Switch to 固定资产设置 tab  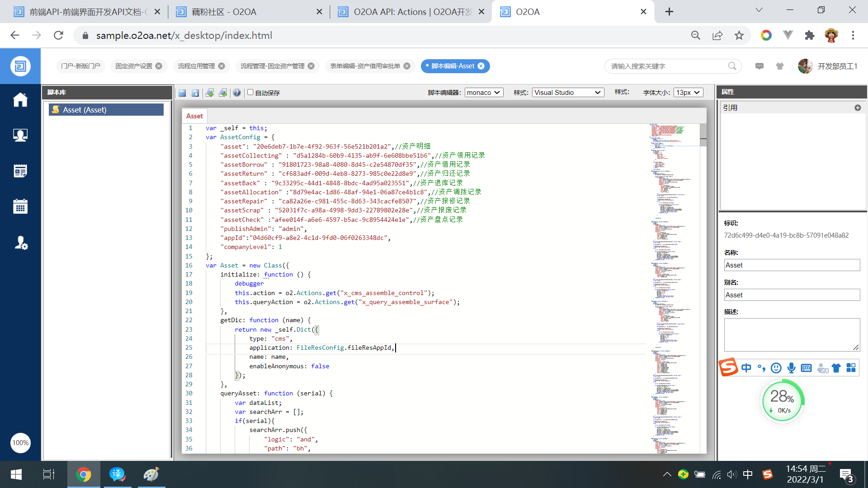tap(134, 66)
